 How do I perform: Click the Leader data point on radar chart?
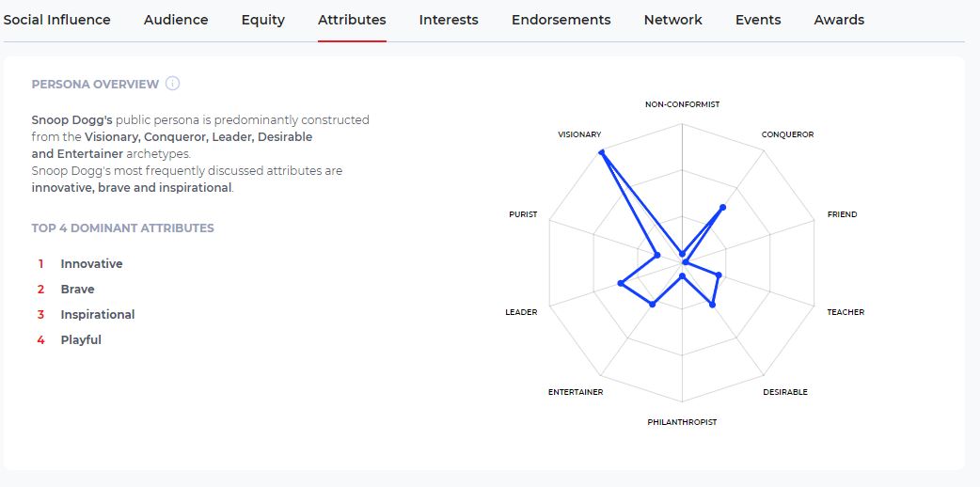click(x=620, y=283)
